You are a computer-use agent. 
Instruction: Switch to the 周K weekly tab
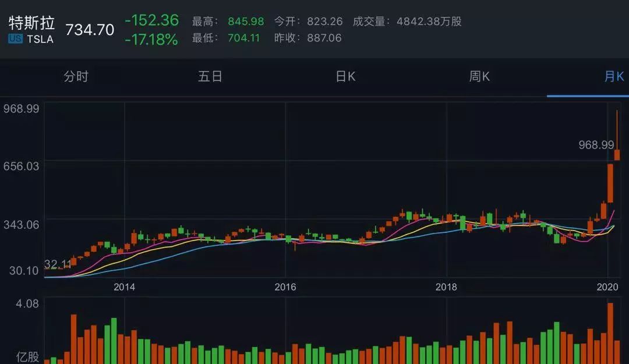[479, 77]
